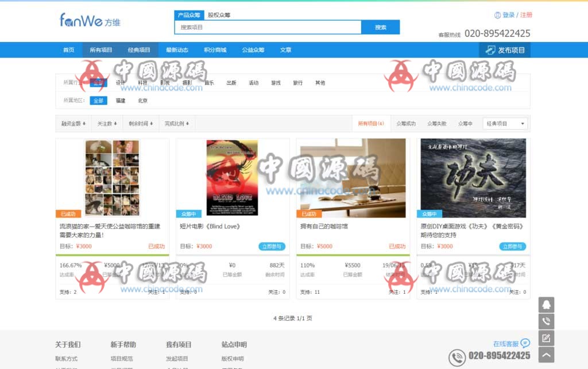Open 积分商城 in the navigation menu
Screen dimensions: 588x369
tap(216, 50)
